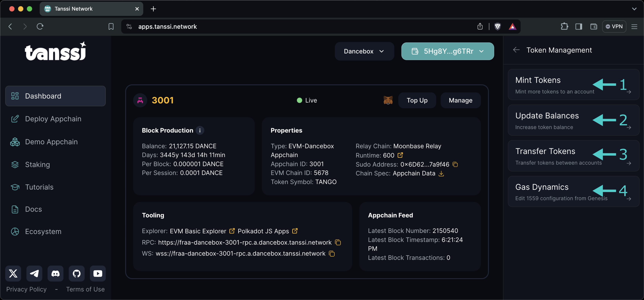
Task: Click the appchain 3001 avatar icon
Action: tap(140, 100)
